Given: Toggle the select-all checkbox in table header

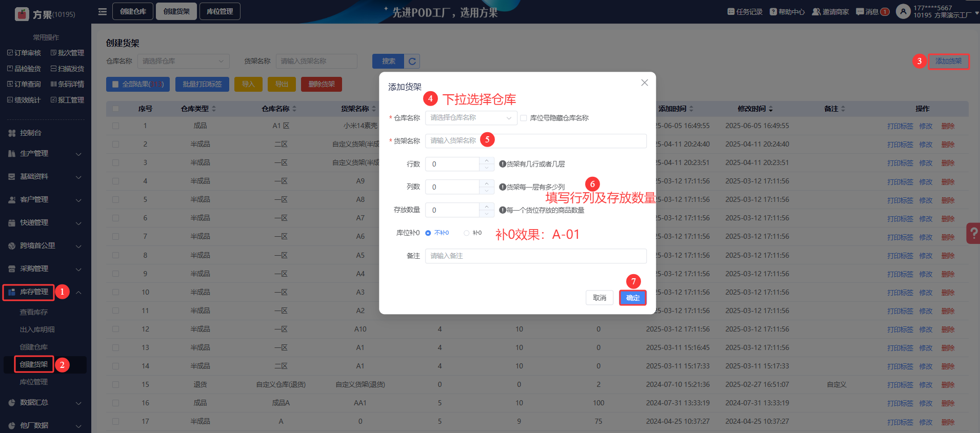Looking at the screenshot, I should tap(115, 109).
